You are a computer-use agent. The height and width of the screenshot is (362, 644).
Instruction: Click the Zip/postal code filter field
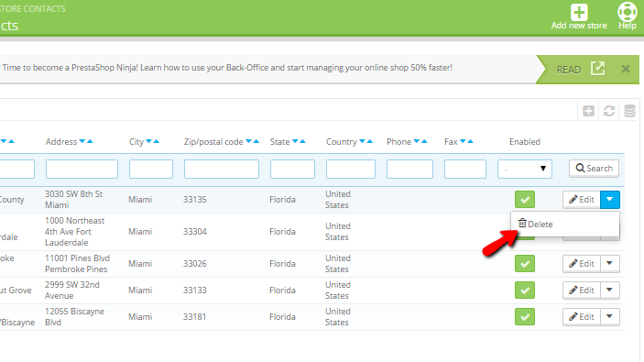click(x=222, y=169)
